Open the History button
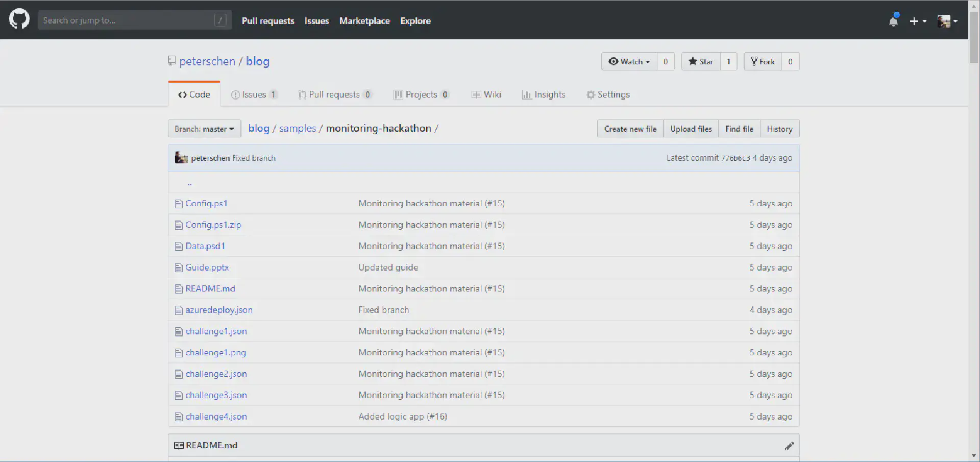 [779, 129]
